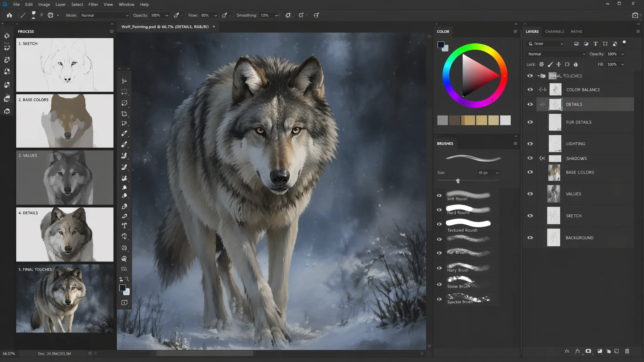Hide the COLOR BALANCE layer
Screen dimensions: 644x362
pyautogui.click(x=530, y=90)
